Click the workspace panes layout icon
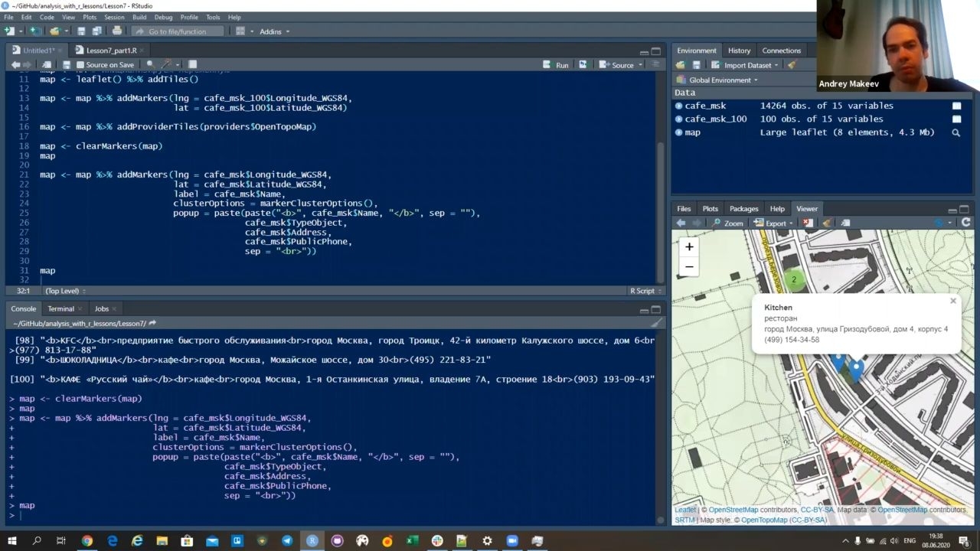This screenshot has width=980, height=551. (240, 31)
